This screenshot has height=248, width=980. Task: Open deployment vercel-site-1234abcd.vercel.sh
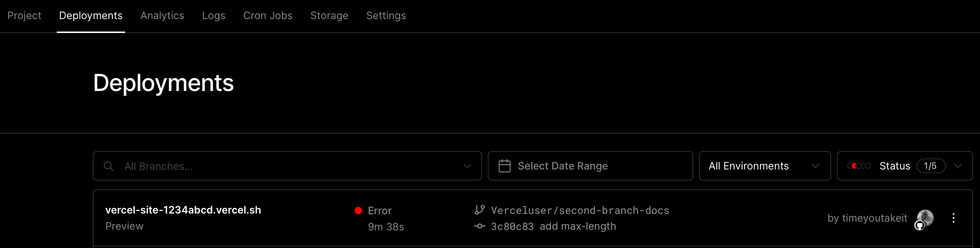click(x=183, y=210)
